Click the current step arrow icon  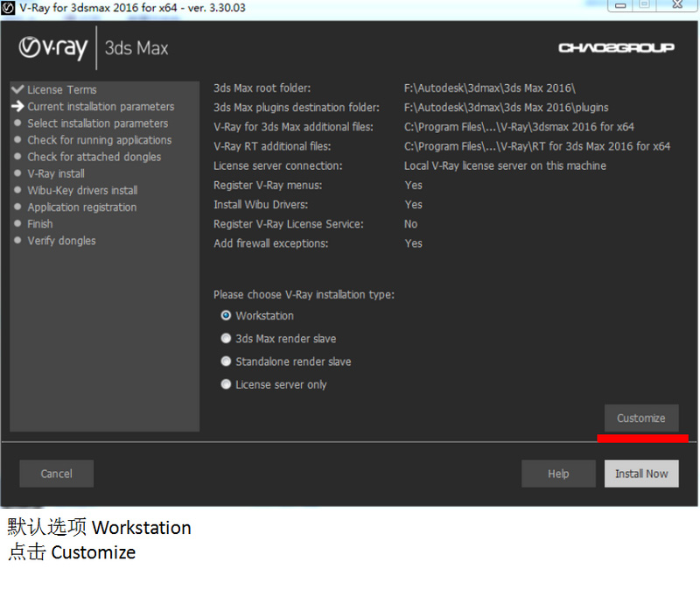tap(17, 106)
